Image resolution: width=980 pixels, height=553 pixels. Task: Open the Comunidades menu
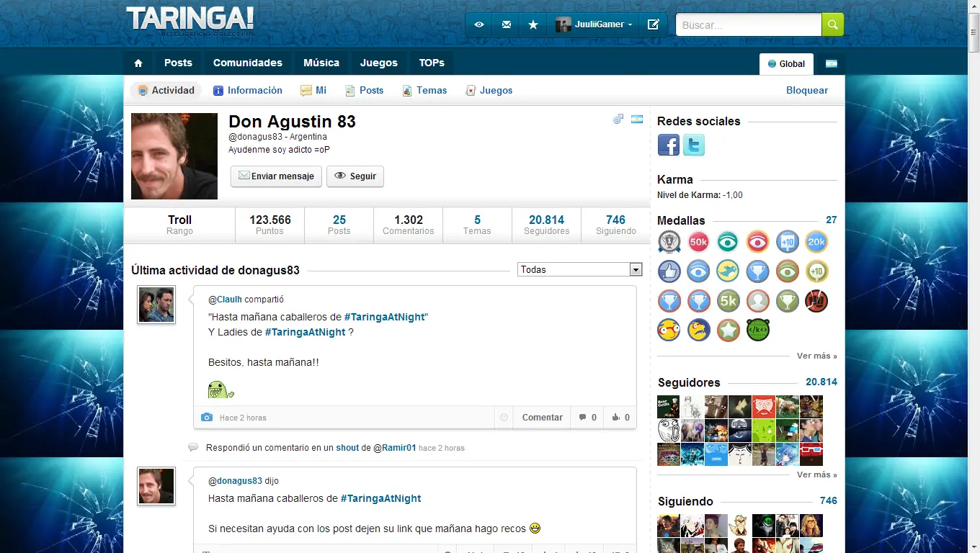(x=248, y=63)
